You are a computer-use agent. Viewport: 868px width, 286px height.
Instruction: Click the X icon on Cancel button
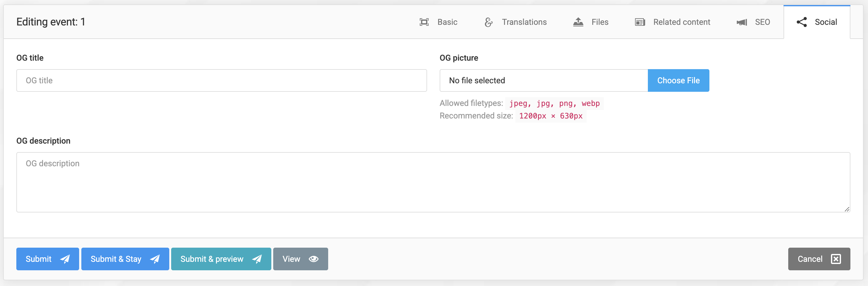click(836, 259)
